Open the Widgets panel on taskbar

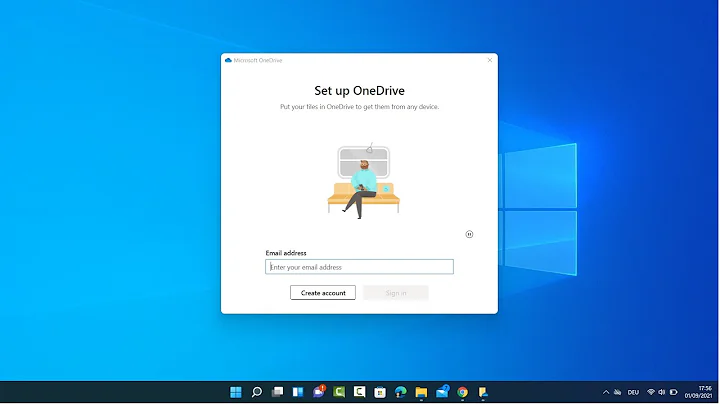tap(298, 392)
